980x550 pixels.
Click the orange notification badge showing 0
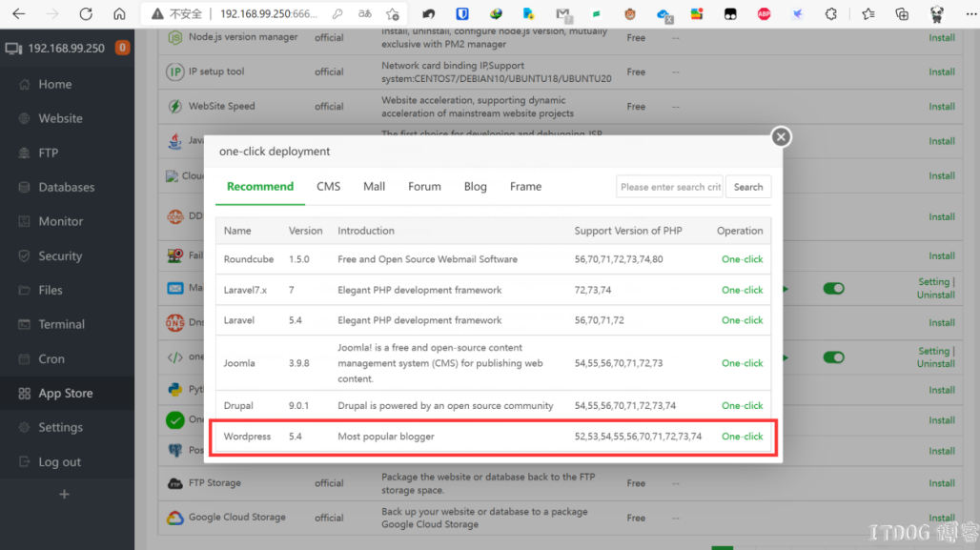[122, 48]
